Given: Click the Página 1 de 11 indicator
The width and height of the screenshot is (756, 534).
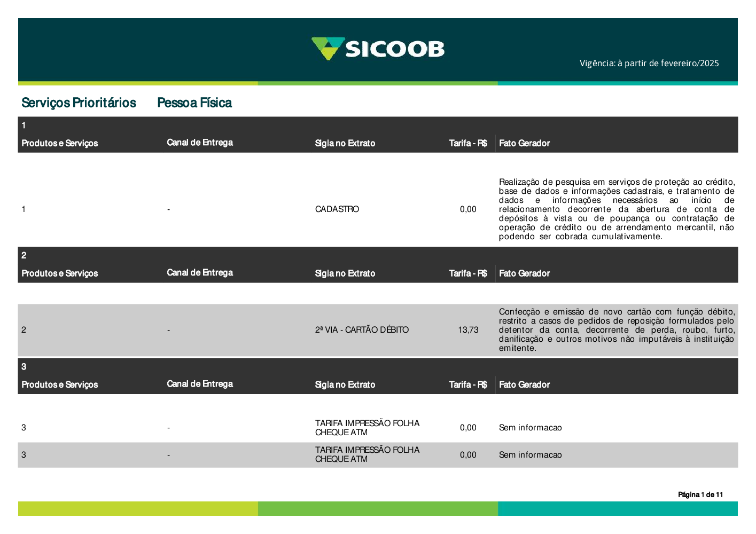Looking at the screenshot, I should coord(700,494).
